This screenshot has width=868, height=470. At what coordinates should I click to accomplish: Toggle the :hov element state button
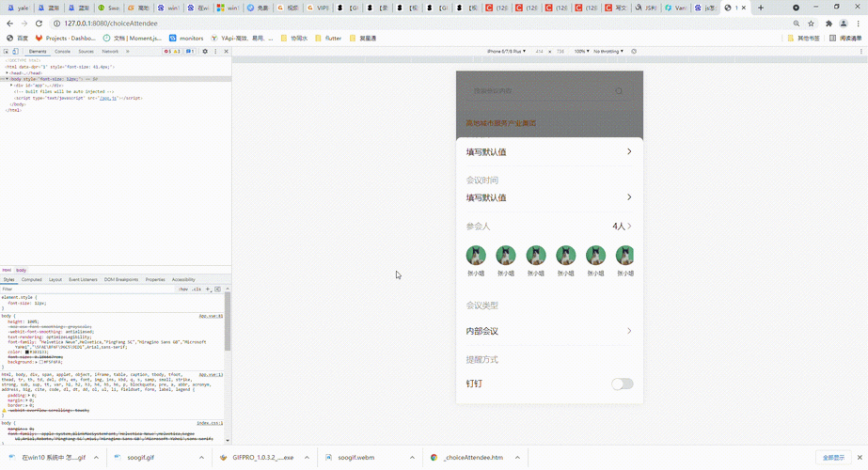point(183,289)
